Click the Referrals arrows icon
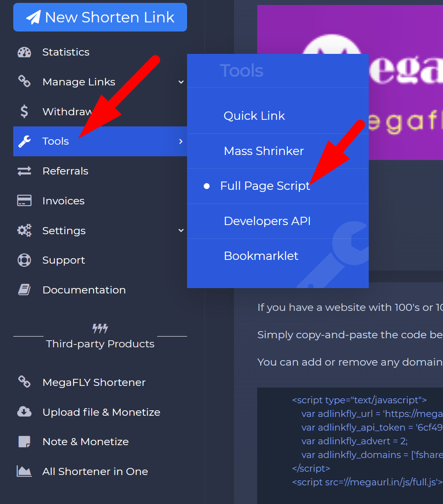The image size is (443, 504). (24, 171)
